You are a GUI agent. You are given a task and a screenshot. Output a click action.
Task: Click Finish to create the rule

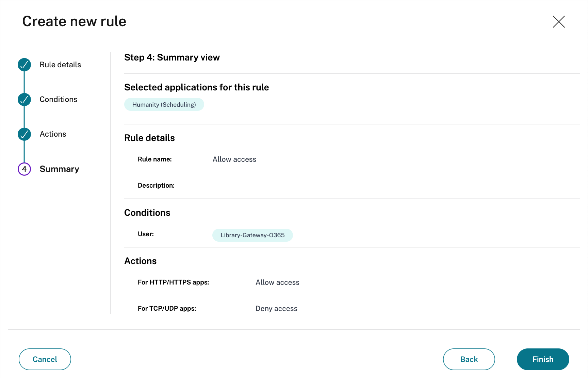[543, 359]
